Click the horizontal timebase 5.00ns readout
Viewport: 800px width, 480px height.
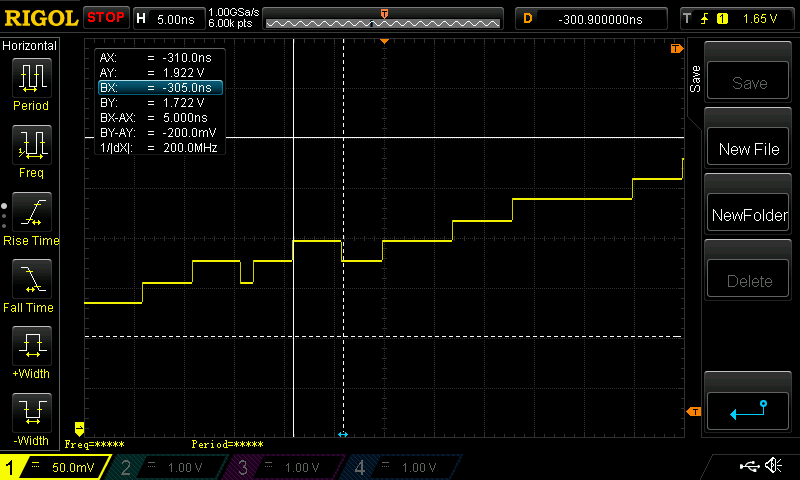(x=176, y=19)
